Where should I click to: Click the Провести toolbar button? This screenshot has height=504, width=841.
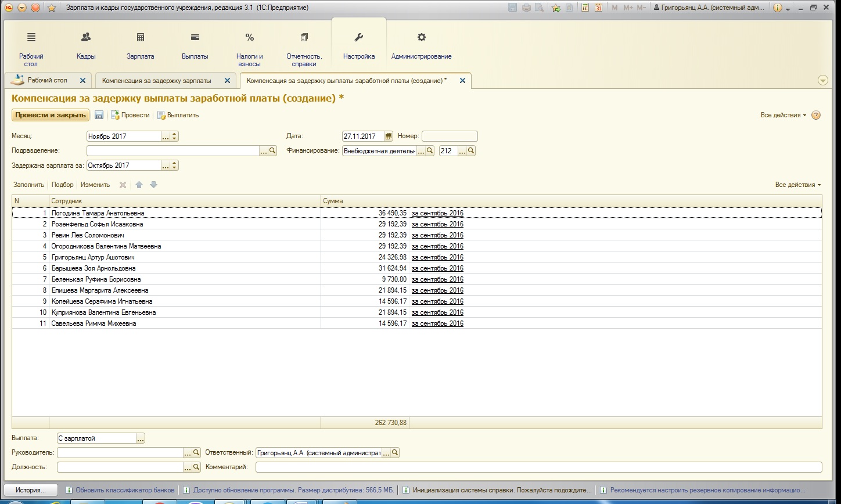click(x=130, y=115)
